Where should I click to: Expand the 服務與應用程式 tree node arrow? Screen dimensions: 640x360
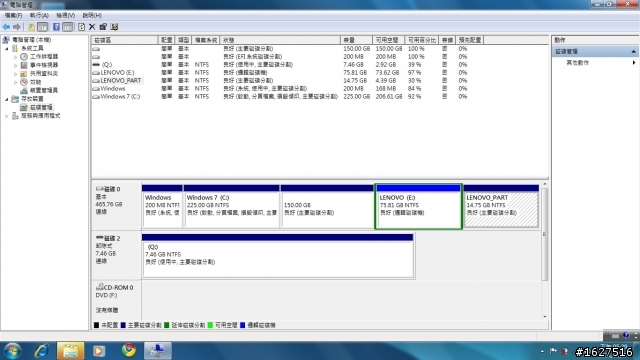pyautogui.click(x=7, y=116)
